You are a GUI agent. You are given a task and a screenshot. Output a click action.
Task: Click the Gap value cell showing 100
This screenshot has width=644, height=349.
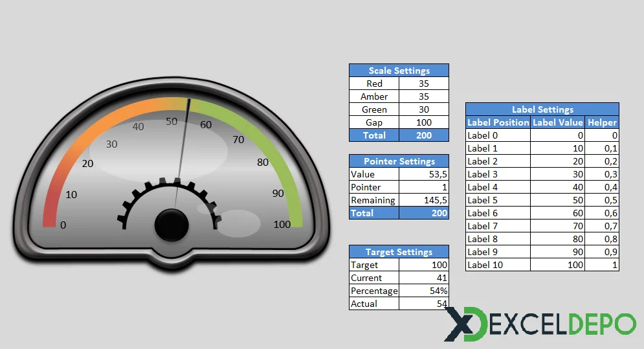click(424, 122)
